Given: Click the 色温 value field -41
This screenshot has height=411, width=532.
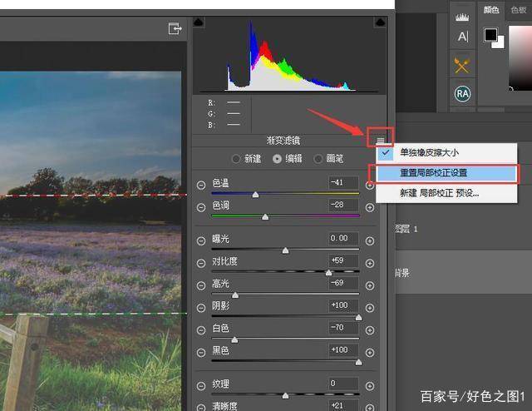Looking at the screenshot, I should (343, 183).
